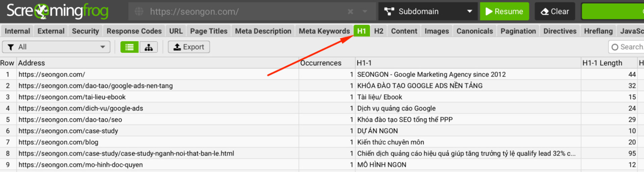The width and height of the screenshot is (644, 172).
Task: Switch to the H2 tab
Action: 379,31
